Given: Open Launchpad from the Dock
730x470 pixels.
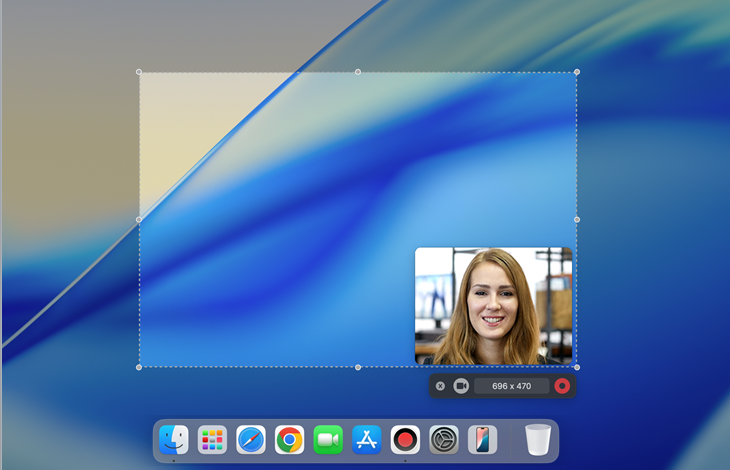Looking at the screenshot, I should point(212,439).
